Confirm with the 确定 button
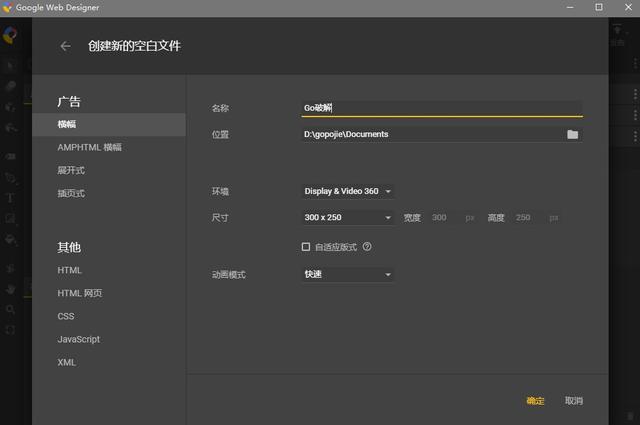Image resolution: width=640 pixels, height=425 pixels. tap(535, 401)
